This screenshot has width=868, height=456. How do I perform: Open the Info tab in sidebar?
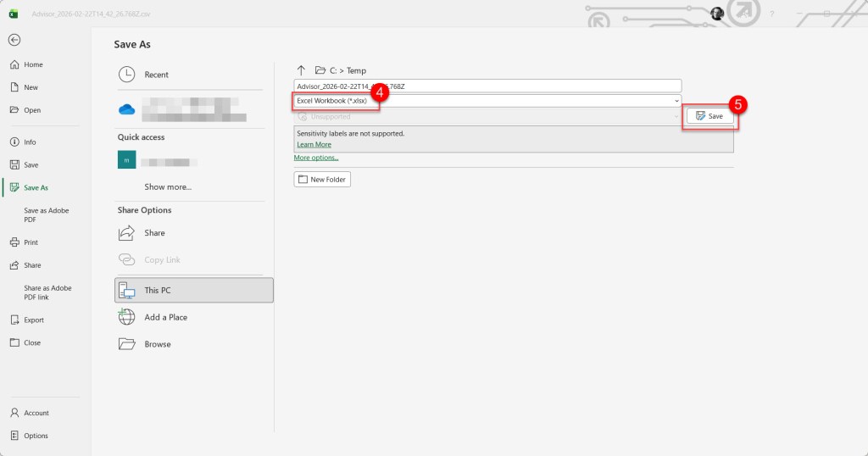coord(31,142)
